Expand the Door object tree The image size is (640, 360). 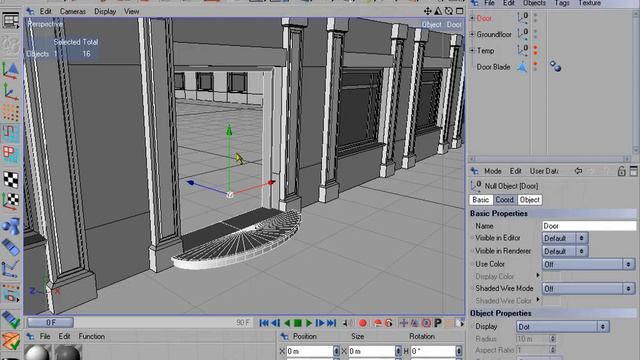[x=472, y=18]
